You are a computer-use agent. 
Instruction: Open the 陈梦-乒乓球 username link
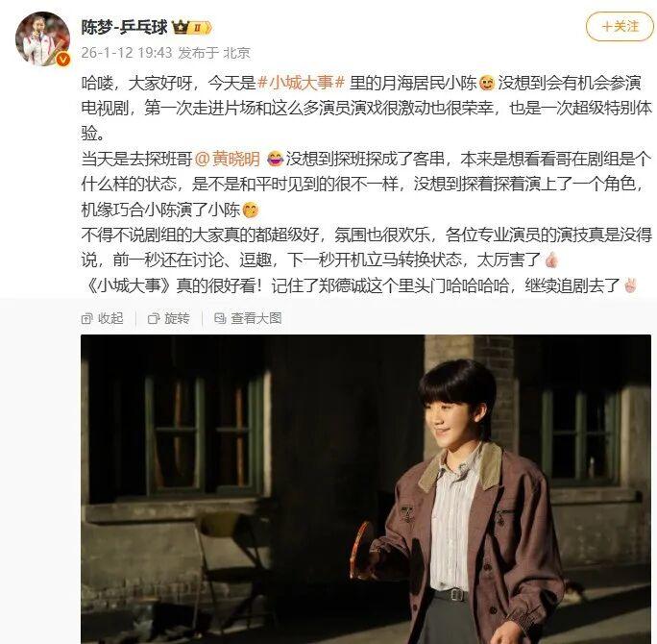[x=125, y=28]
